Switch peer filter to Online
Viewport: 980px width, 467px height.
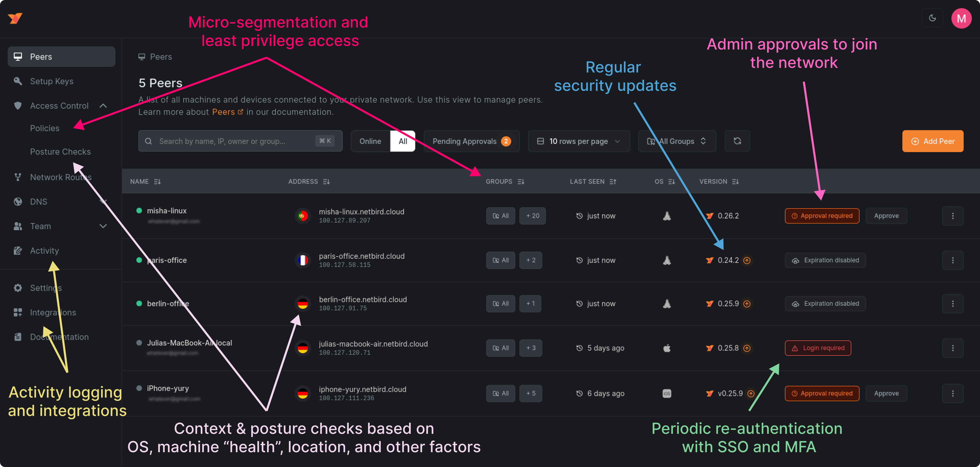(x=370, y=141)
